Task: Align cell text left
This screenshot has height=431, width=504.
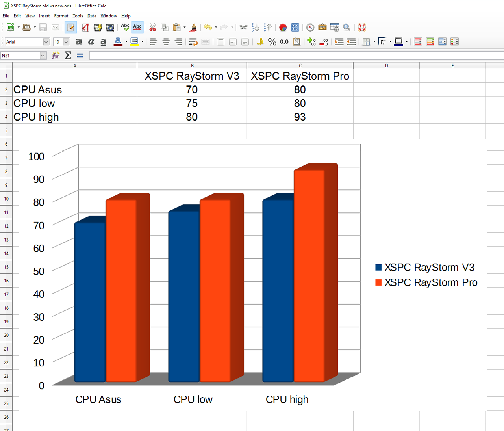Action: coord(154,42)
